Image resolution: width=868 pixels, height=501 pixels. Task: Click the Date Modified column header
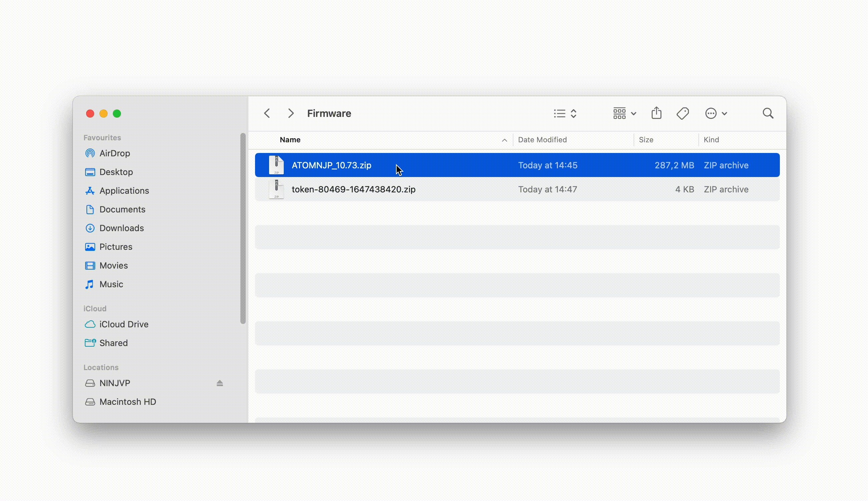542,140
